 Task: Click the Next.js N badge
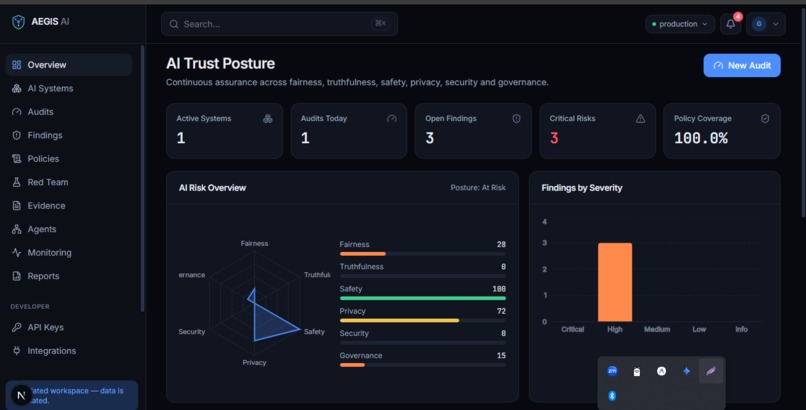21,395
